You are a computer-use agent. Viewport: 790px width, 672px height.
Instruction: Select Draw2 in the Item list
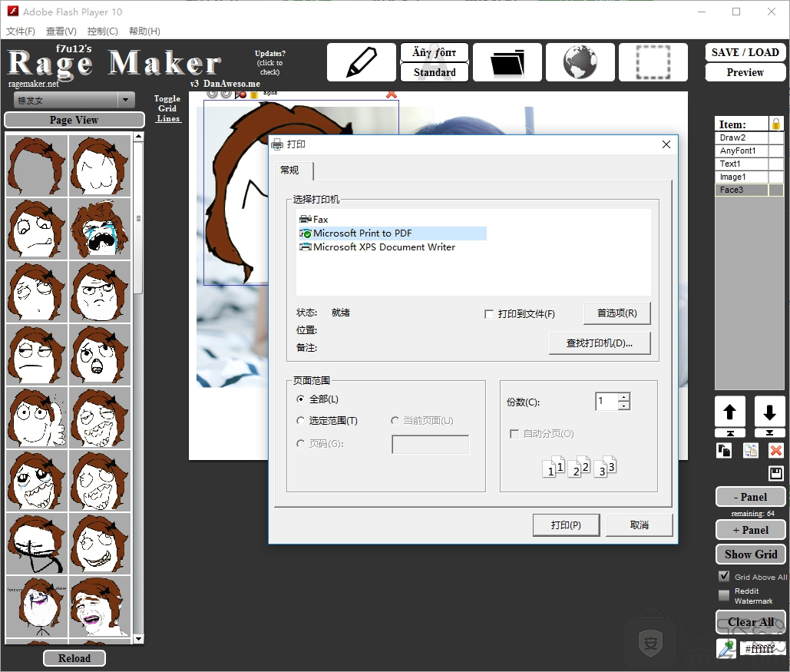(x=741, y=137)
